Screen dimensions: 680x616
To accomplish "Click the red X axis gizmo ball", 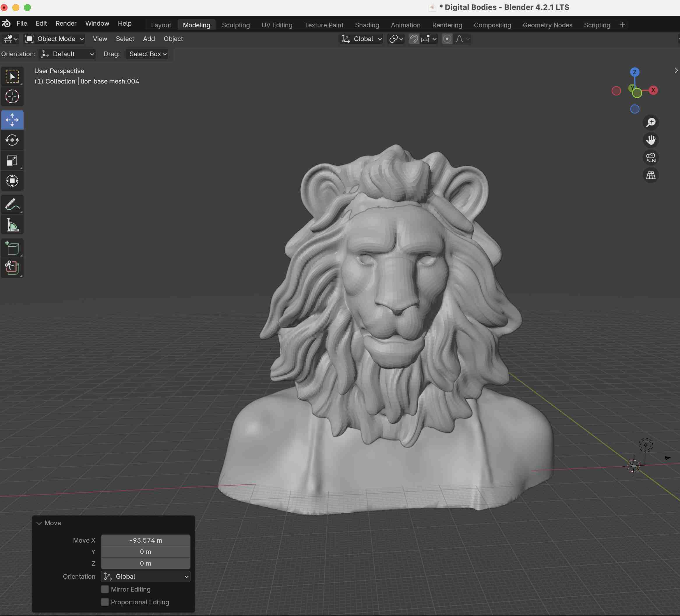I will 653,90.
